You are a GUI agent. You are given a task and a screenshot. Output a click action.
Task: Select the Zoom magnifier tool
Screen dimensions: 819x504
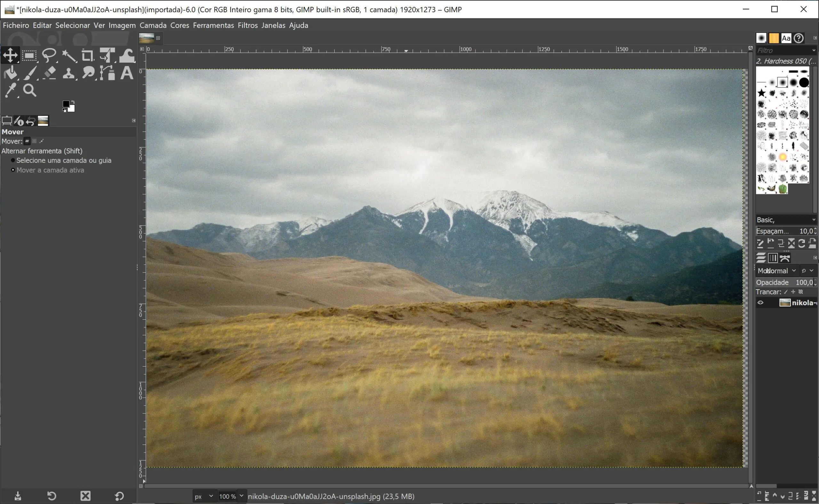coord(29,90)
